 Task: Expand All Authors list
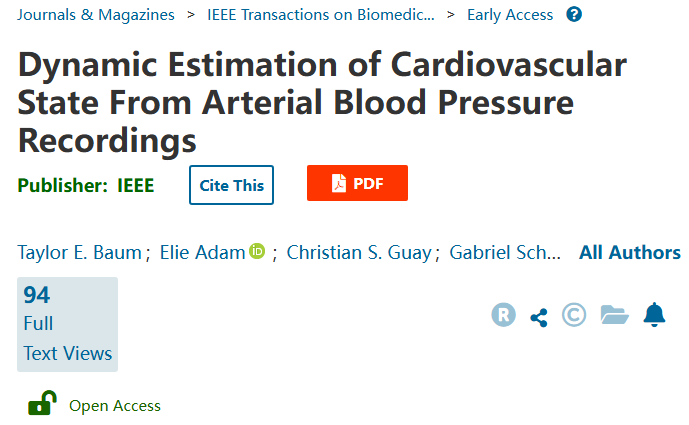pyautogui.click(x=630, y=253)
